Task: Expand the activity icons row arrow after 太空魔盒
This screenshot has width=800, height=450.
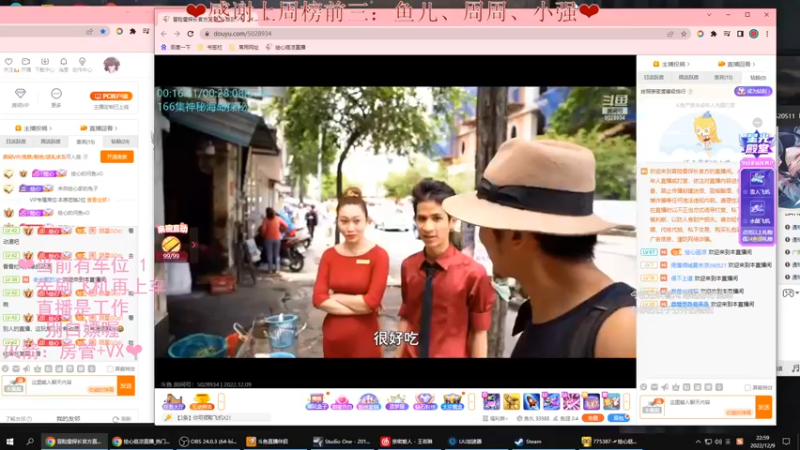Action: click(x=471, y=402)
